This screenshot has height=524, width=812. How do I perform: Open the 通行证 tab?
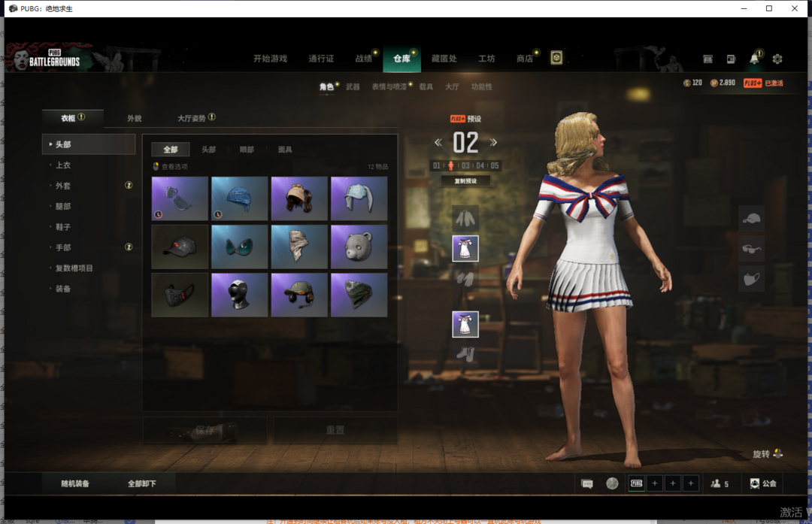[x=321, y=59]
